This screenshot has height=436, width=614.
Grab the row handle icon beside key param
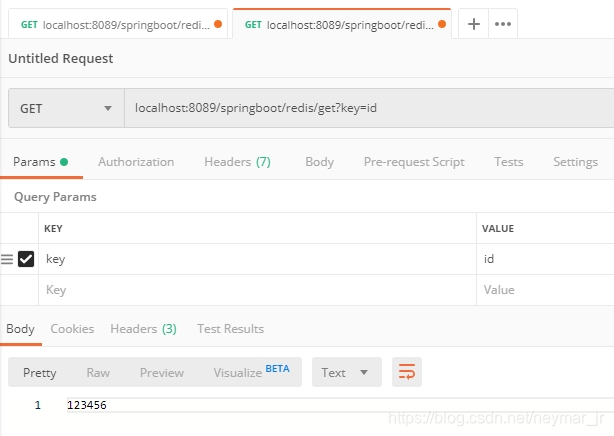(7, 259)
